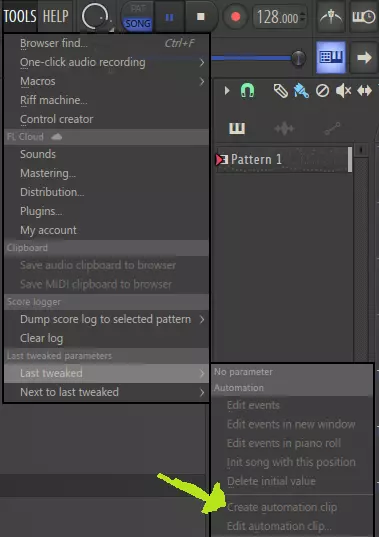The width and height of the screenshot is (379, 537).
Task: Click Edit events in piano roll
Action: [x=292, y=444]
